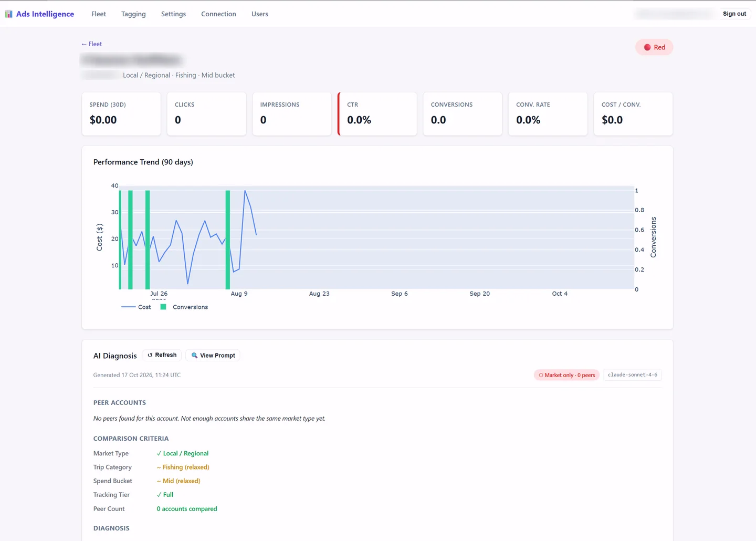The height and width of the screenshot is (541, 756).
Task: Click the green Conversions legend swatch
Action: click(163, 307)
